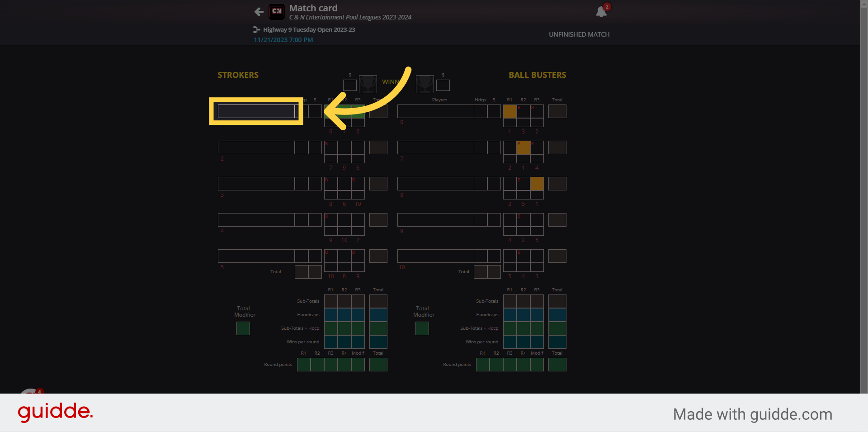
Task: Open the Players selector for Ball Busters row 6
Action: (435, 111)
